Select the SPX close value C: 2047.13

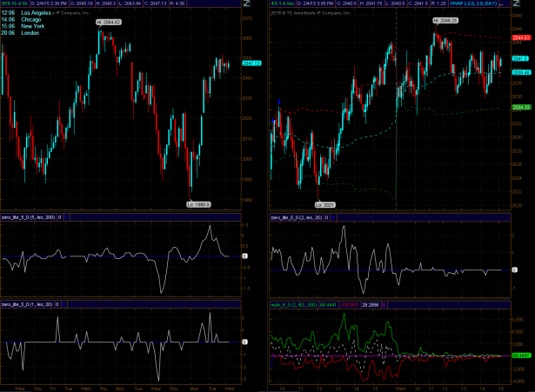point(155,3)
